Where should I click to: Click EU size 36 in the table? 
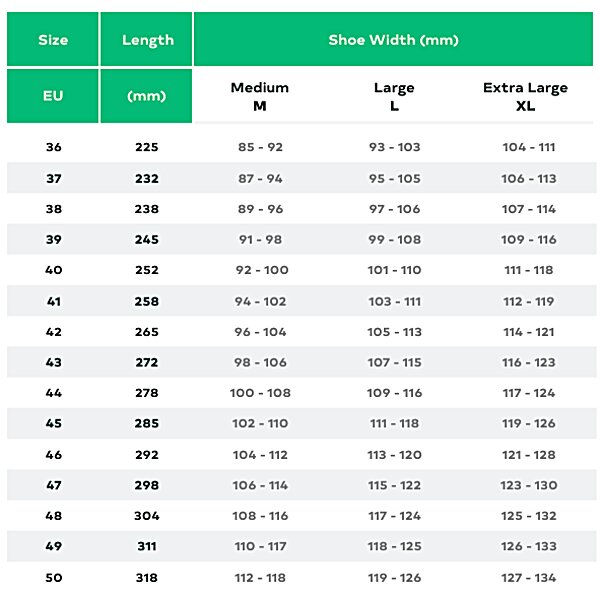pyautogui.click(x=54, y=147)
